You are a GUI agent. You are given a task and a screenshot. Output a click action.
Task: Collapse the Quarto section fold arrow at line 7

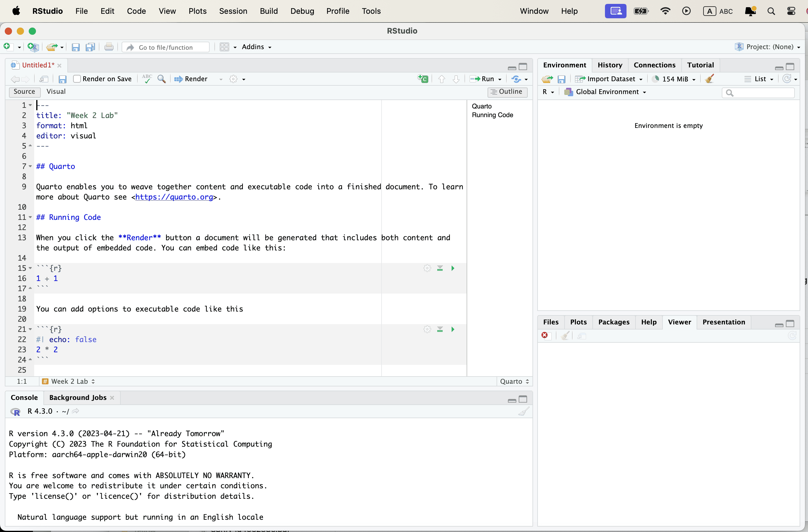[30, 166]
